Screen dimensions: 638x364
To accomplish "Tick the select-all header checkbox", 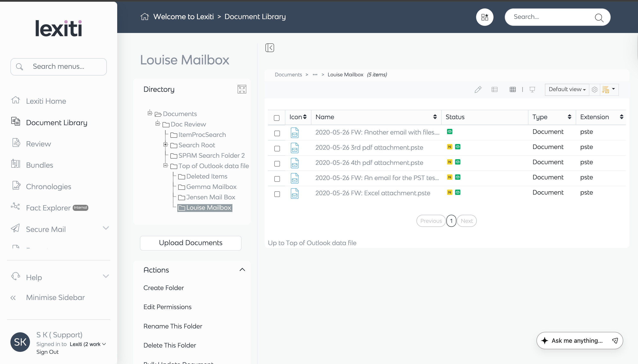I will tap(277, 118).
